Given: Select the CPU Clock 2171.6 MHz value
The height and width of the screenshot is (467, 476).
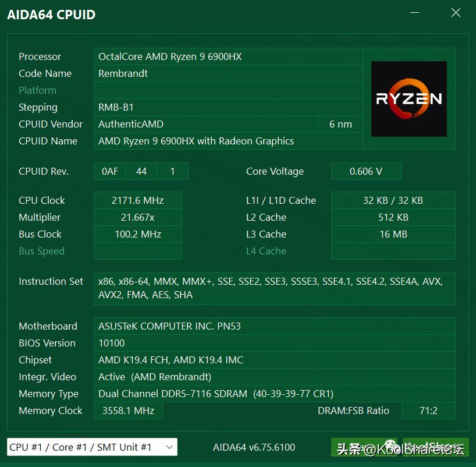Looking at the screenshot, I should click(x=138, y=200).
